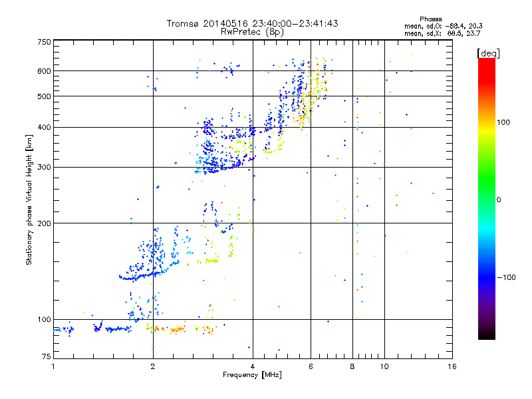Click the x-axis tick label '2'
This screenshot has width=532, height=399.
point(153,366)
